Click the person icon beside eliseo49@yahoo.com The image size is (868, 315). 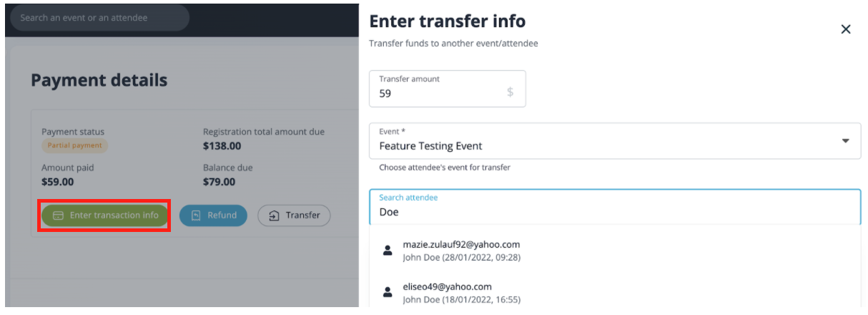coord(388,292)
